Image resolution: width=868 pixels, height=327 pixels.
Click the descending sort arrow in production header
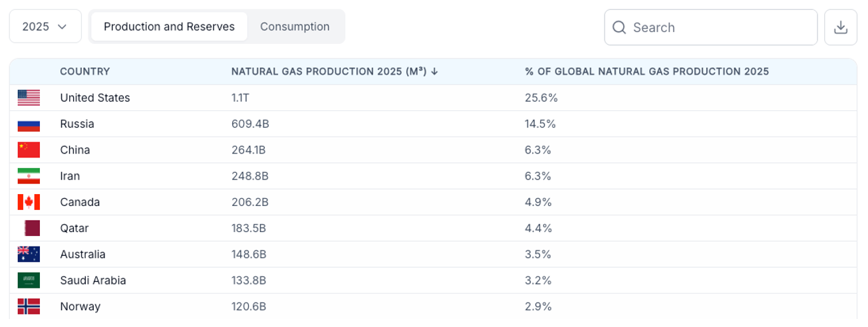(434, 71)
